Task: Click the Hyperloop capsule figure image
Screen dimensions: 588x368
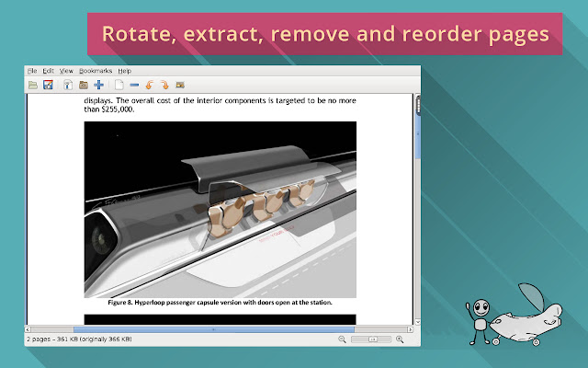Action: 220,209
